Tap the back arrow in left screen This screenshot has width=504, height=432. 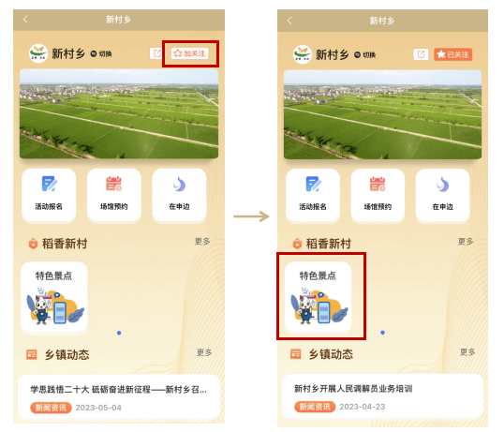[25, 20]
